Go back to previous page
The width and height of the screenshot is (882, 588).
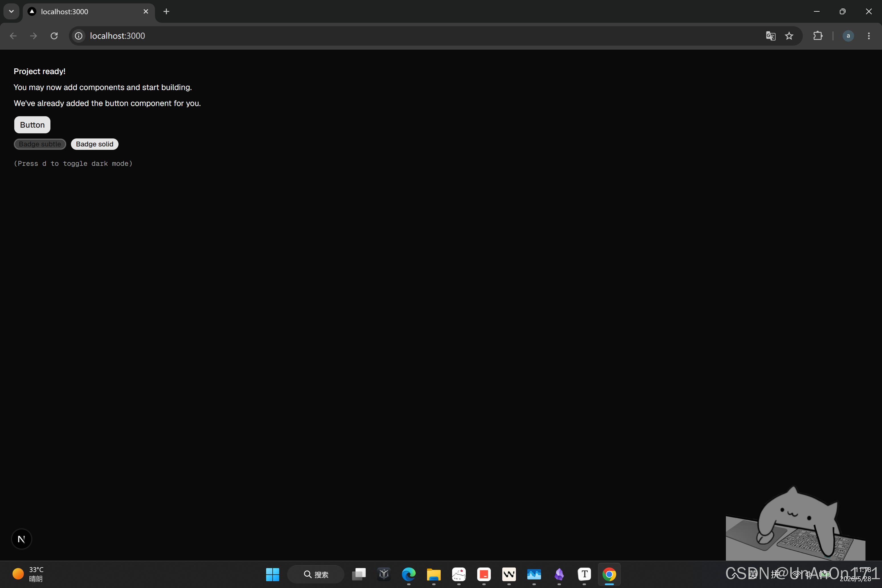click(13, 36)
